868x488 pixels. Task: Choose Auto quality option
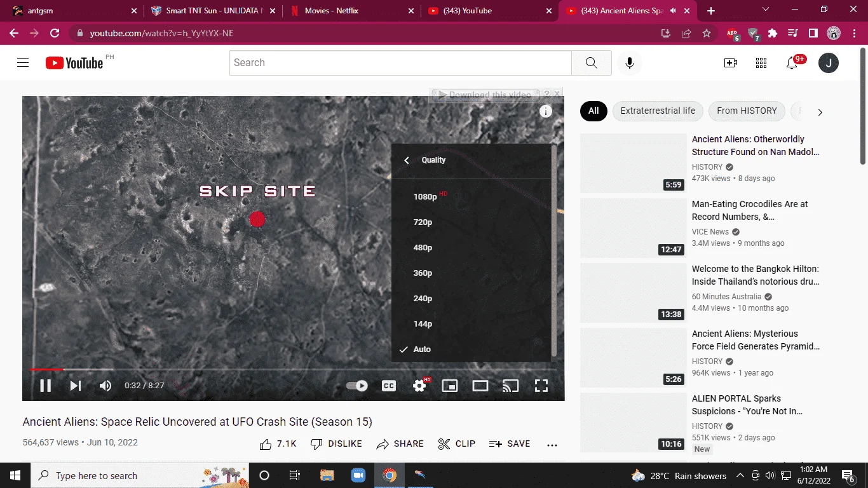(471, 349)
